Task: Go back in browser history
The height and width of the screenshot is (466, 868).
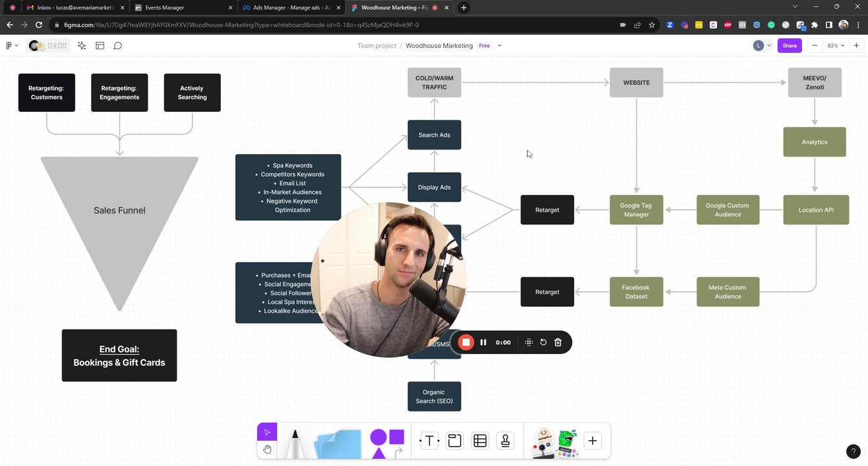Action: click(10, 25)
